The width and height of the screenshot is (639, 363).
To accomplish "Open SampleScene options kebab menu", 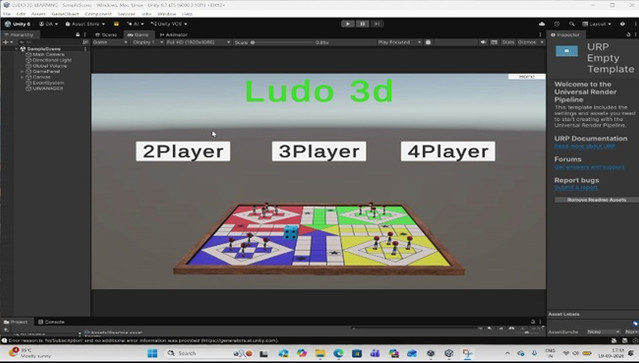I will tap(85, 49).
